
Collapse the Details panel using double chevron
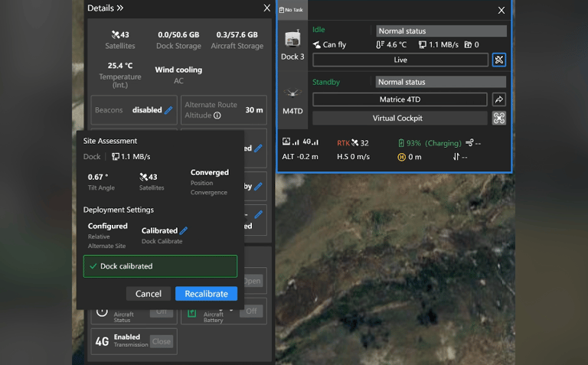[120, 8]
